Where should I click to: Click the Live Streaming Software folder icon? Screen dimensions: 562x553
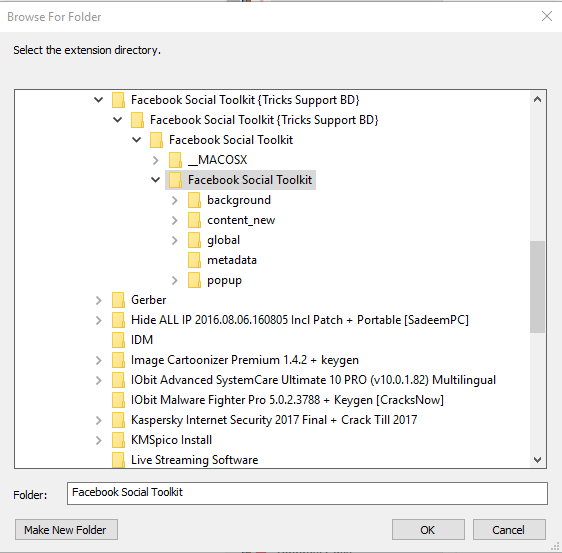click(x=118, y=460)
